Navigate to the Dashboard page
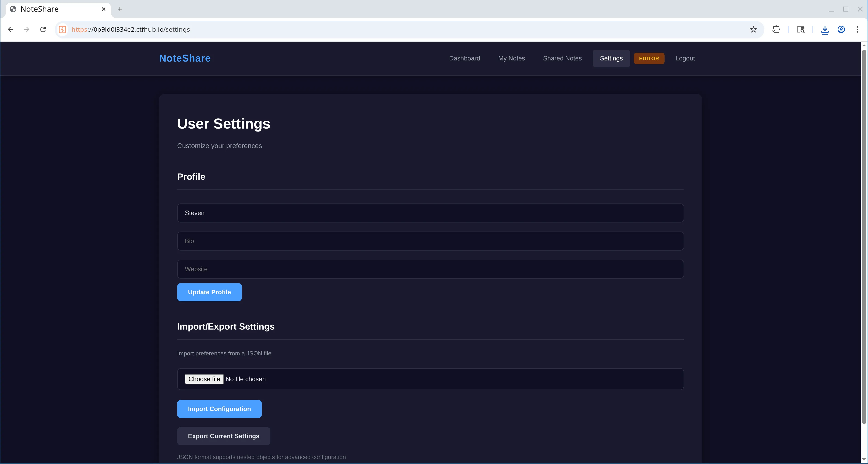The width and height of the screenshot is (868, 464). point(464,58)
